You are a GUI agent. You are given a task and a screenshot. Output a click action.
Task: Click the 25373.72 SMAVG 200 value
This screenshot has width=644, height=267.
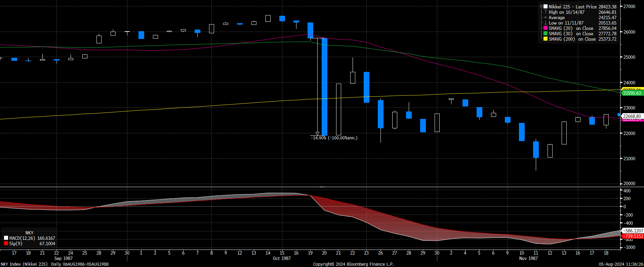607,39
